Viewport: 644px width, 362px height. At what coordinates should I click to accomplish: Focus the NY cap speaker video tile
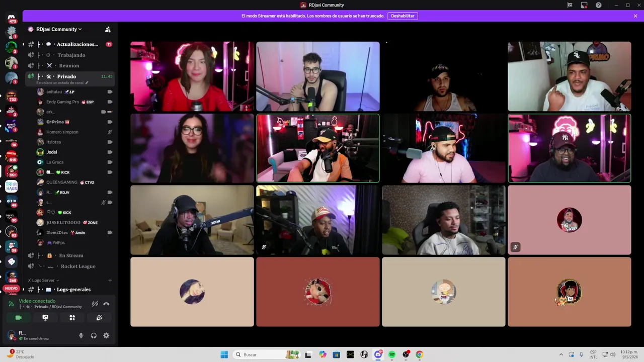click(x=569, y=148)
